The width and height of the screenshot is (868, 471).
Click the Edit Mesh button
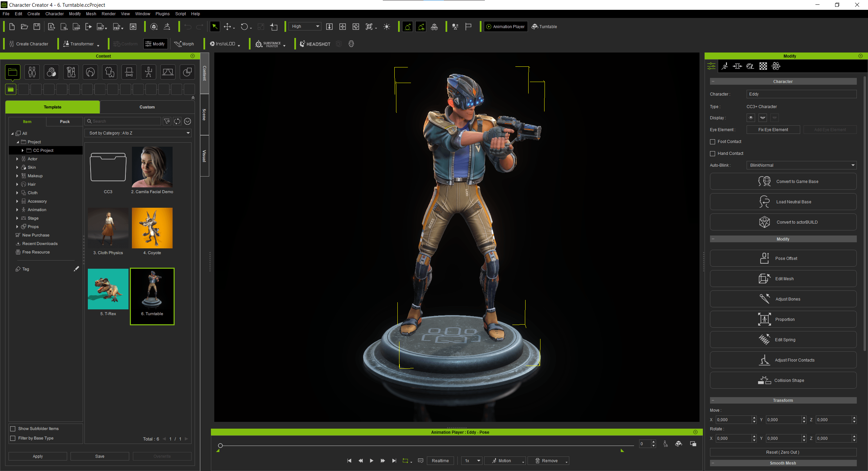[783, 279]
